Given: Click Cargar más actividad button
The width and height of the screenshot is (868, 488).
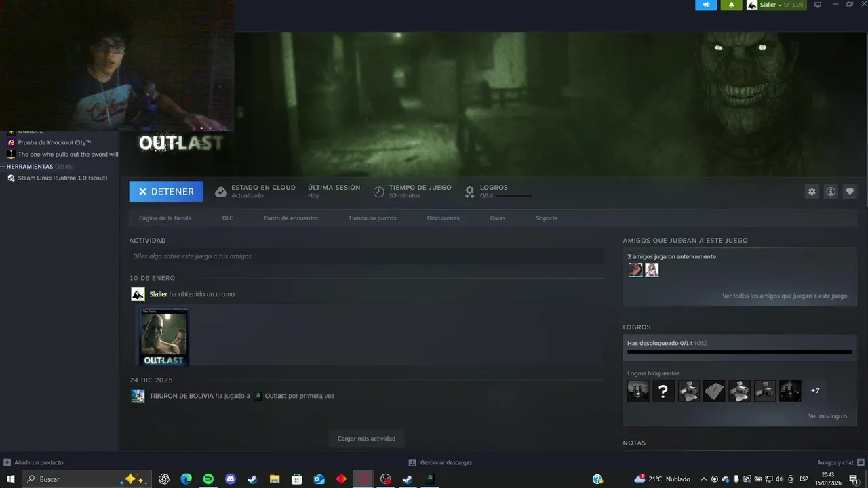Looking at the screenshot, I should tap(366, 439).
